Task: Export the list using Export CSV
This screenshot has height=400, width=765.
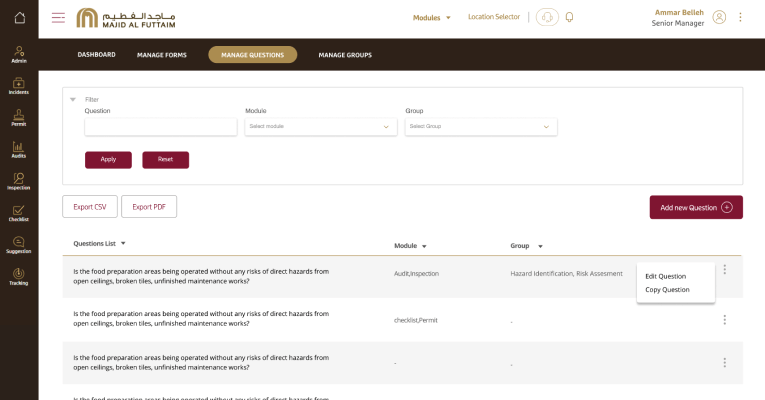Action: click(90, 206)
